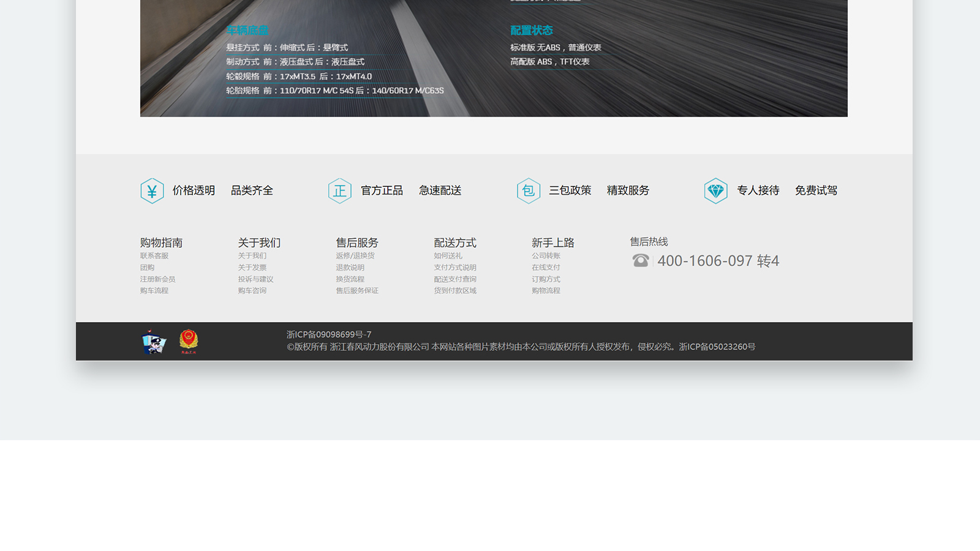Click the yen price transparency hexagon icon
This screenshot has width=980, height=551.
pyautogui.click(x=152, y=191)
